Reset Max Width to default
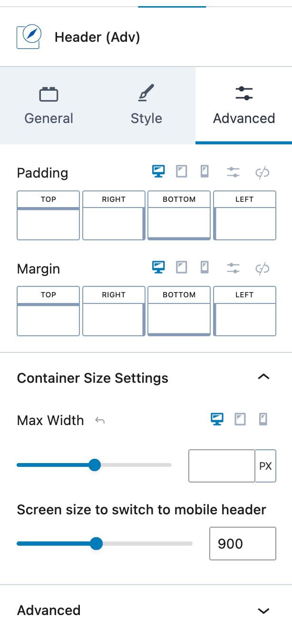Viewport: 292px width, 644px height. [100, 420]
